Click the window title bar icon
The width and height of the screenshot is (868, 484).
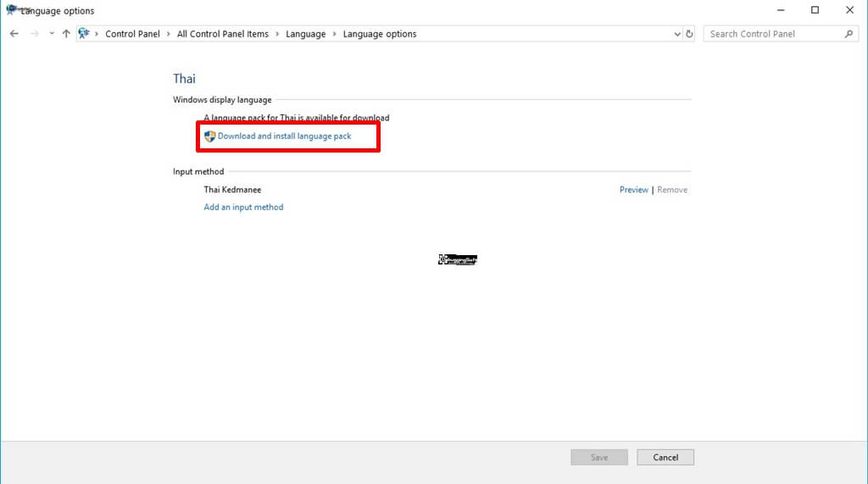tap(11, 10)
